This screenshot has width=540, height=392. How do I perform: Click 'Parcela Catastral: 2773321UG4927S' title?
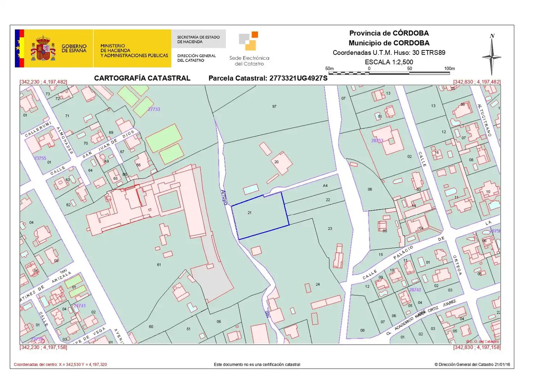(268, 78)
